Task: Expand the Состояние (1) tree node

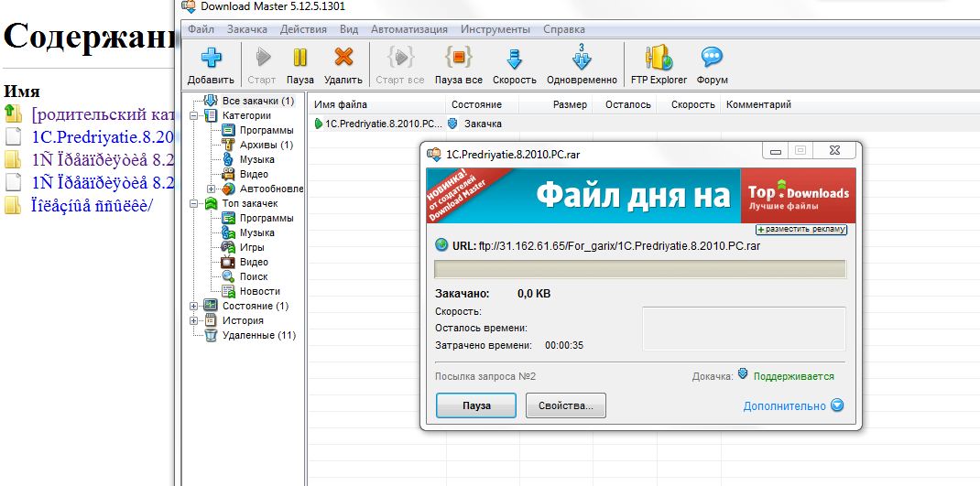Action: pyautogui.click(x=194, y=306)
